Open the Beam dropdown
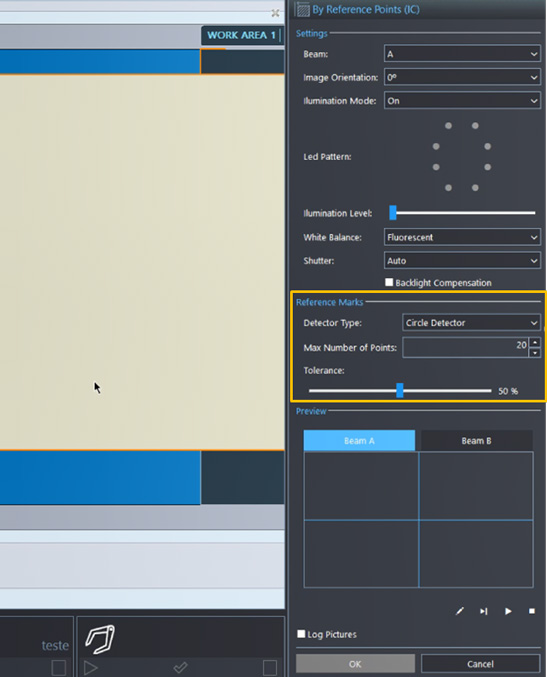The width and height of the screenshot is (547, 677). click(462, 54)
